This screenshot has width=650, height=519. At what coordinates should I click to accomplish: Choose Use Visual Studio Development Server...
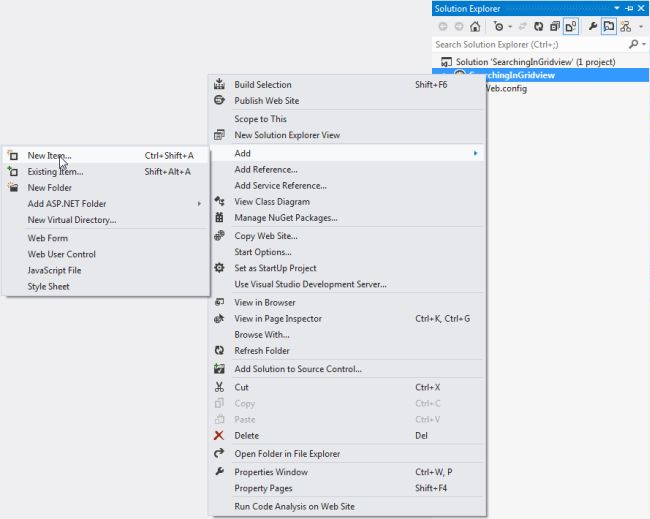pyautogui.click(x=347, y=285)
